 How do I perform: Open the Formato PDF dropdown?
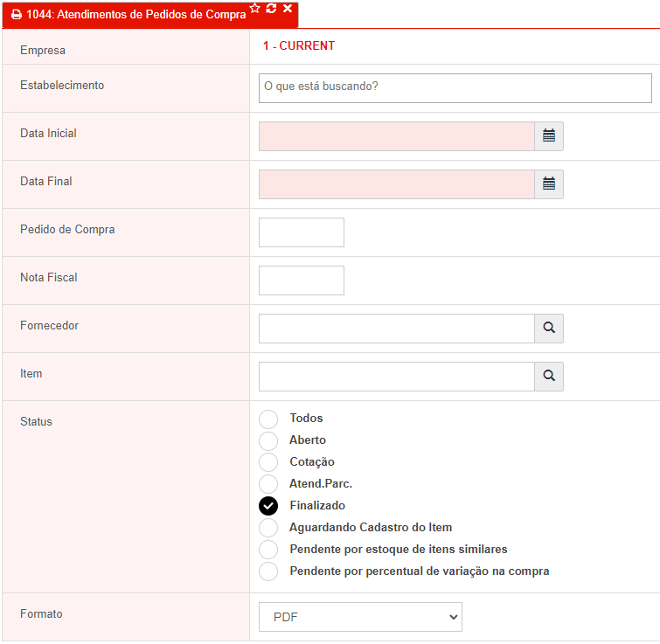coord(360,617)
